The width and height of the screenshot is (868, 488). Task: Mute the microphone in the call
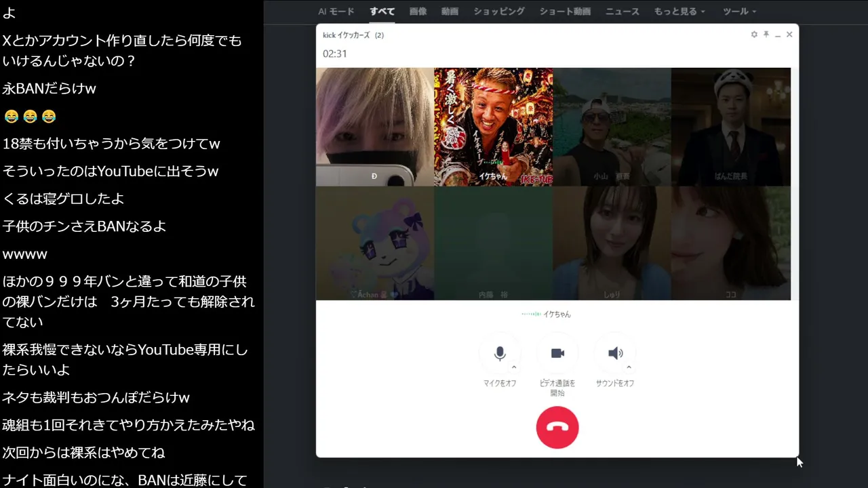tap(500, 354)
